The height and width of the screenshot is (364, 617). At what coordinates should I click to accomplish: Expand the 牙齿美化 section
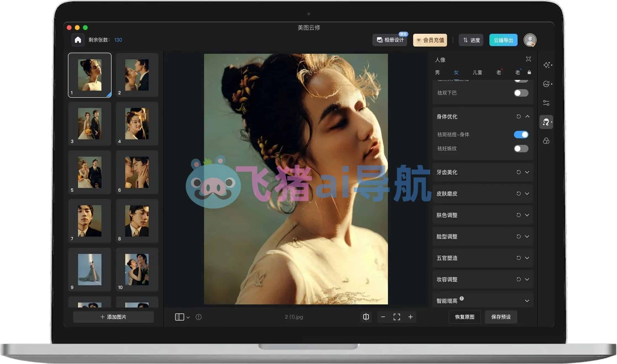click(527, 172)
